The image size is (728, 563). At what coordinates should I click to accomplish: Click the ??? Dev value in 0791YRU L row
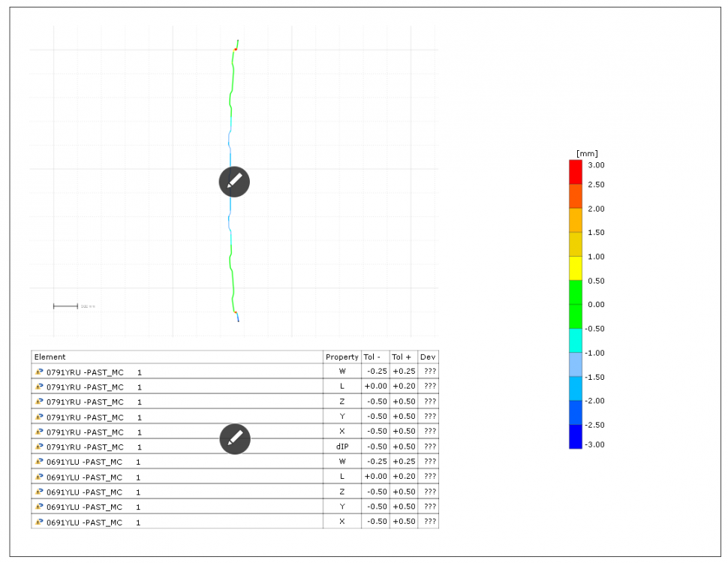tap(429, 387)
